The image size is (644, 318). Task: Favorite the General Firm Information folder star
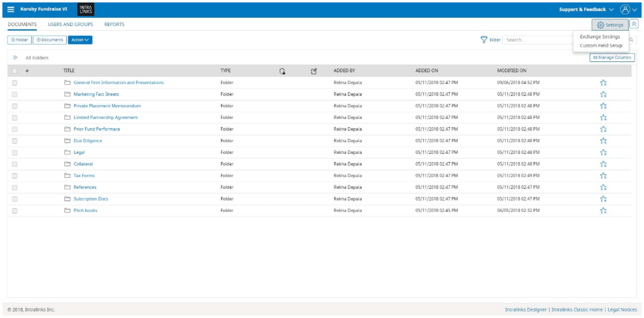pyautogui.click(x=603, y=83)
